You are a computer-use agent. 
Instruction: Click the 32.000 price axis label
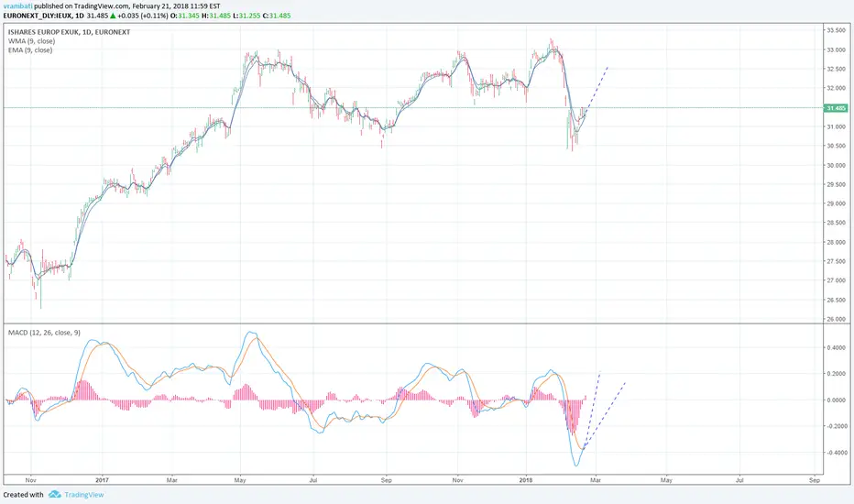[836, 88]
